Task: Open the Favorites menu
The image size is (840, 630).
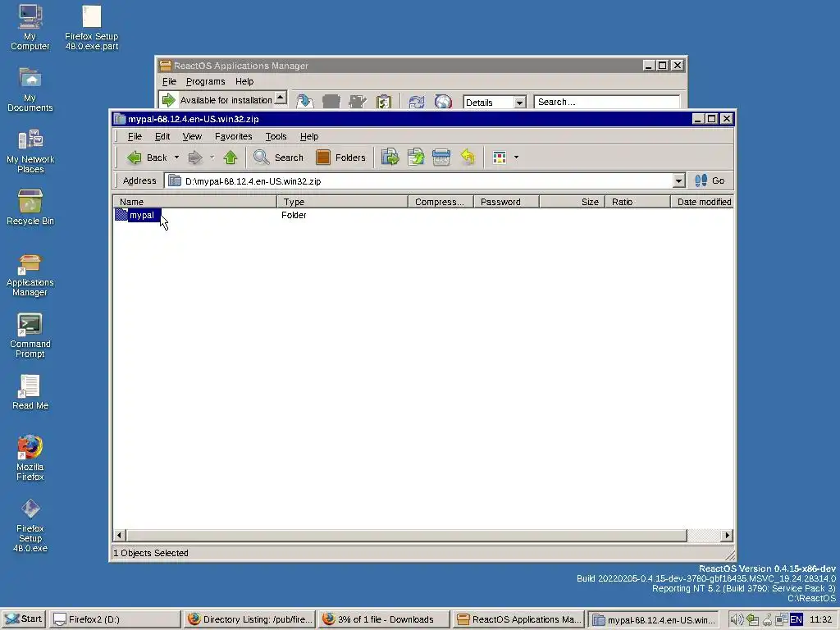Action: tap(234, 137)
